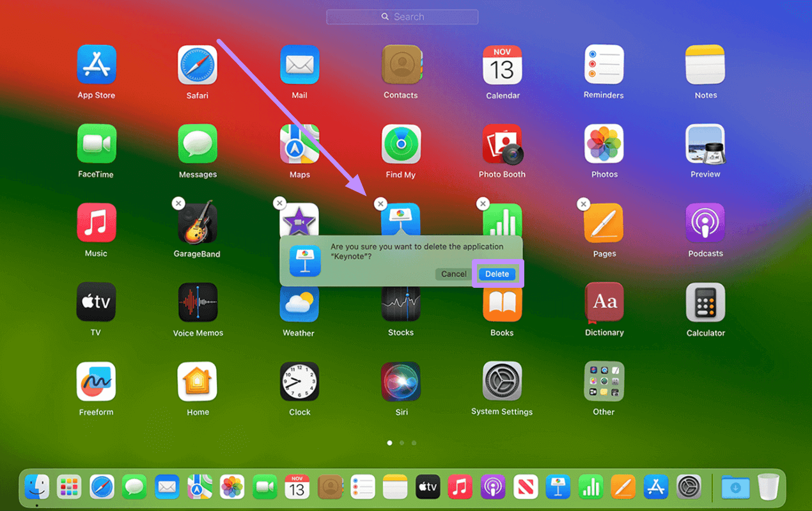
Task: Open the Books app
Action: pyautogui.click(x=503, y=304)
